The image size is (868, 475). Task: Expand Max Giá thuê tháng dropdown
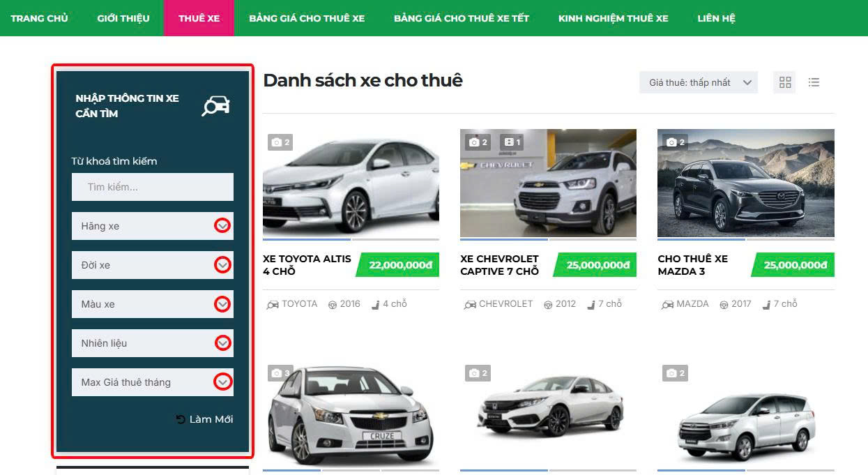[x=222, y=382]
